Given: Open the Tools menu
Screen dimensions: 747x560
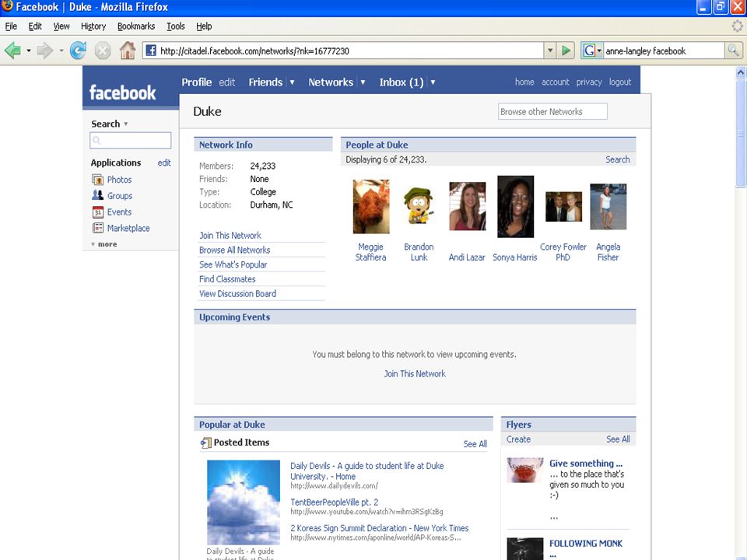Looking at the screenshot, I should pyautogui.click(x=176, y=26).
